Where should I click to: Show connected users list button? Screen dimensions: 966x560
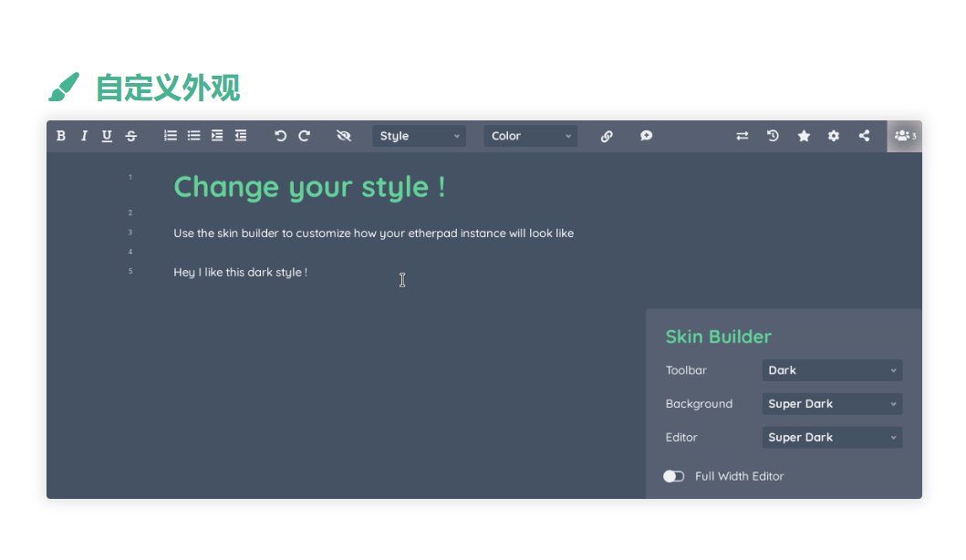[x=904, y=136]
